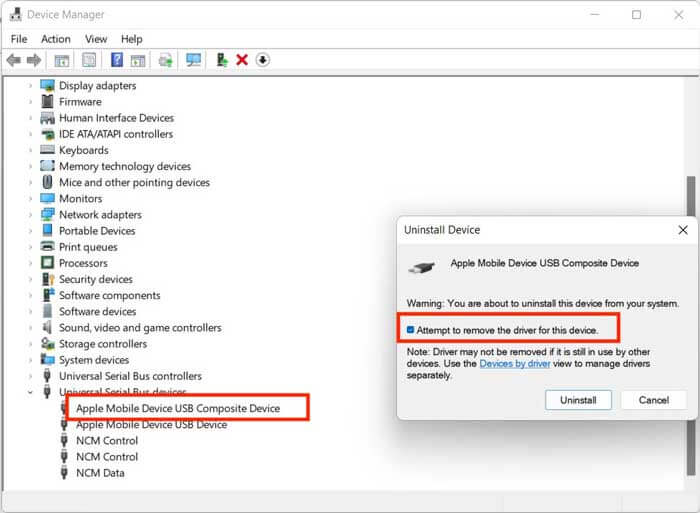Click the Sound, video and game controllers icon
The width and height of the screenshot is (700, 513).
tap(47, 327)
